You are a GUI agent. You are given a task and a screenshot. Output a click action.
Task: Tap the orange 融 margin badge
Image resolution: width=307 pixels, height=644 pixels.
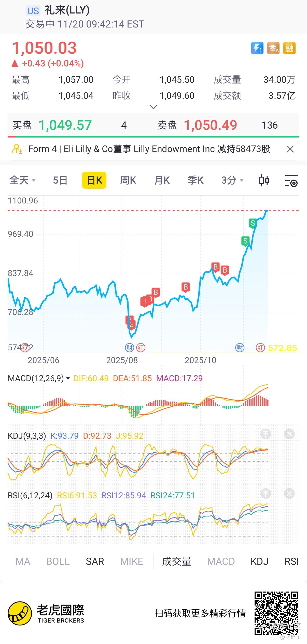pos(289,48)
